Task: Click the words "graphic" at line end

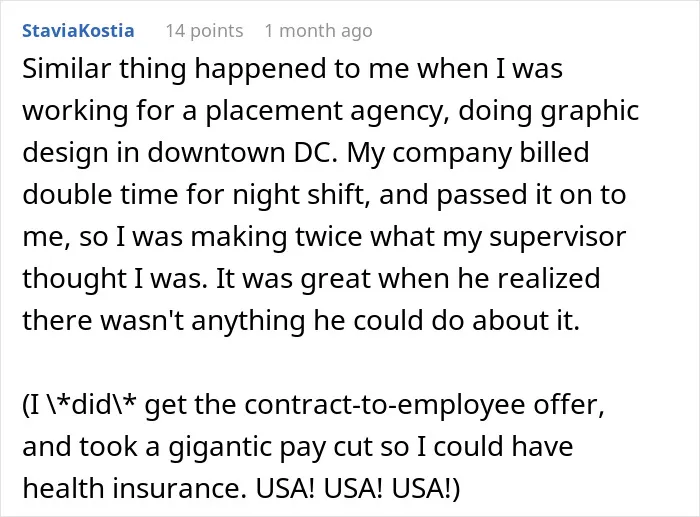Action: pos(590,111)
